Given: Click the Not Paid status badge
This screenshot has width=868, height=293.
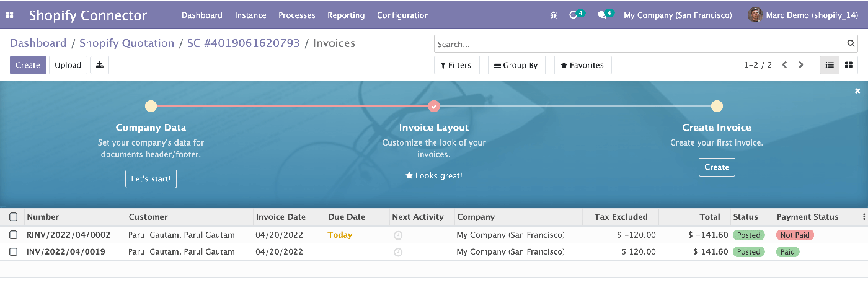Looking at the screenshot, I should (795, 235).
